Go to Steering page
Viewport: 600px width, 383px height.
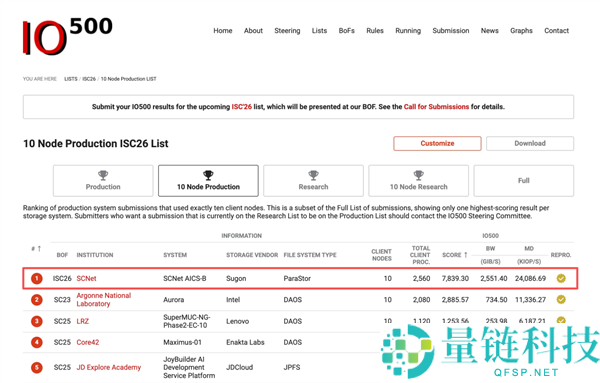[287, 31]
